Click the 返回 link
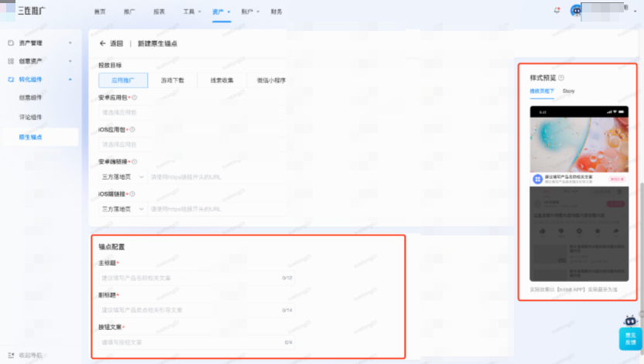The width and height of the screenshot is (644, 364). tap(116, 43)
